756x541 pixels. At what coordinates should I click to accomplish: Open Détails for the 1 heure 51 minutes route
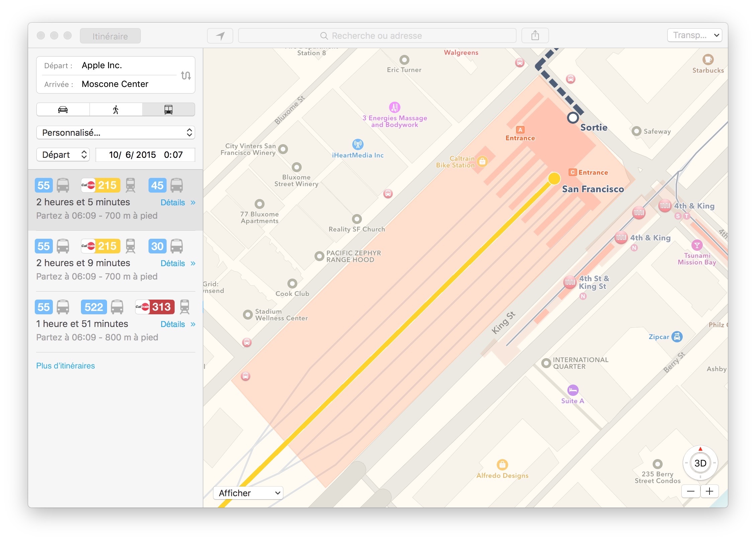tap(178, 324)
